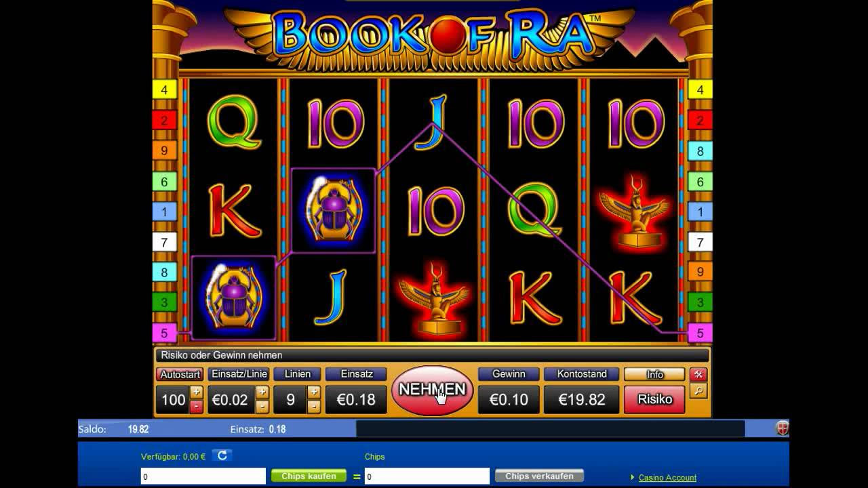Click the red tools icon beside Info
The image size is (868, 488).
(x=698, y=375)
